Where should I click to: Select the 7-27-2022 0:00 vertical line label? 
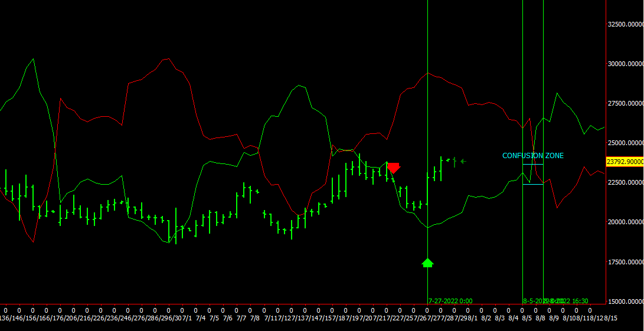[450, 301]
